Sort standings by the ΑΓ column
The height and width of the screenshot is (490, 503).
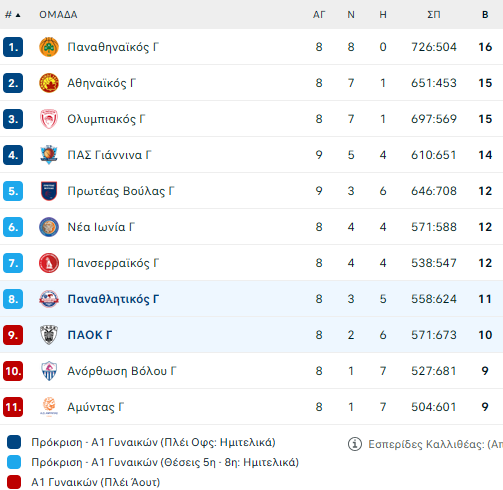319,15
